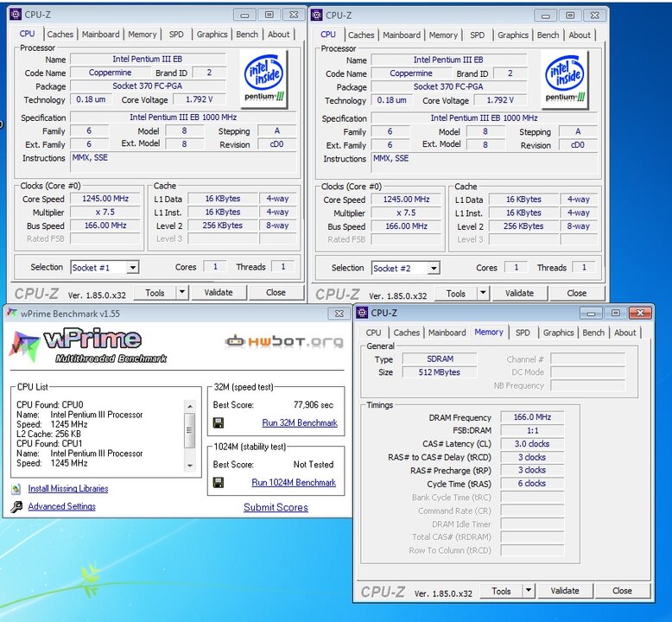
Task: Click the CPU List scroll-down arrow in wPrime
Action: click(x=190, y=466)
